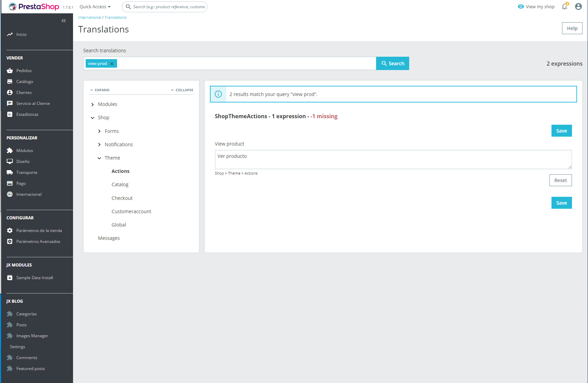Reset the View product translation
The image size is (588, 383).
[x=561, y=180]
